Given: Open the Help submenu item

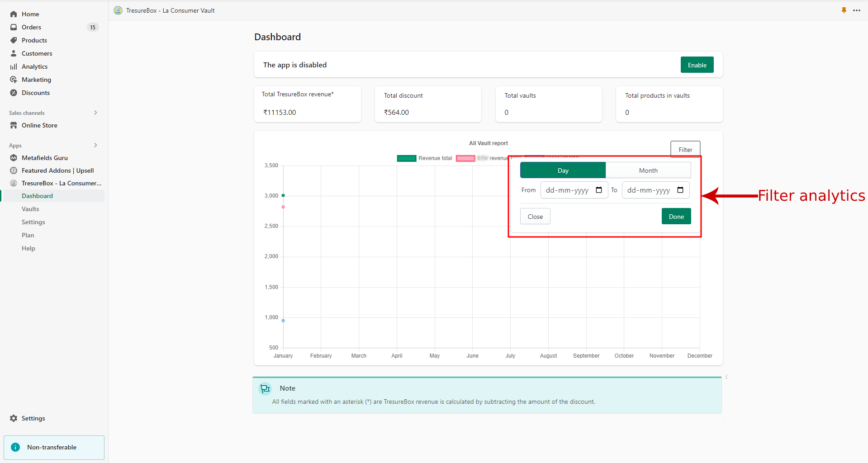Looking at the screenshot, I should tap(28, 248).
